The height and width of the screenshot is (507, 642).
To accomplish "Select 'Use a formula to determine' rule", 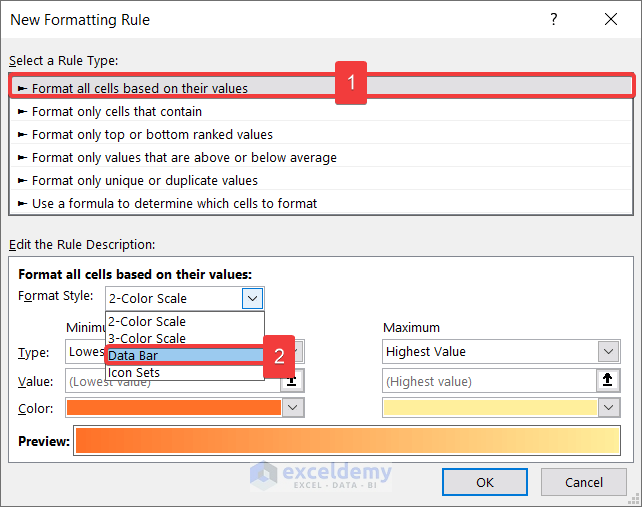I will (174, 203).
